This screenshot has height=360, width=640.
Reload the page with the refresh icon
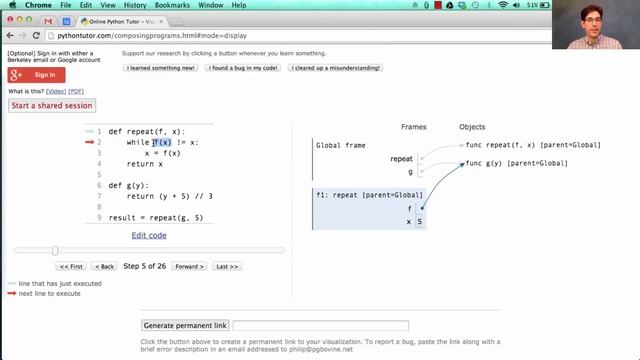[36, 36]
